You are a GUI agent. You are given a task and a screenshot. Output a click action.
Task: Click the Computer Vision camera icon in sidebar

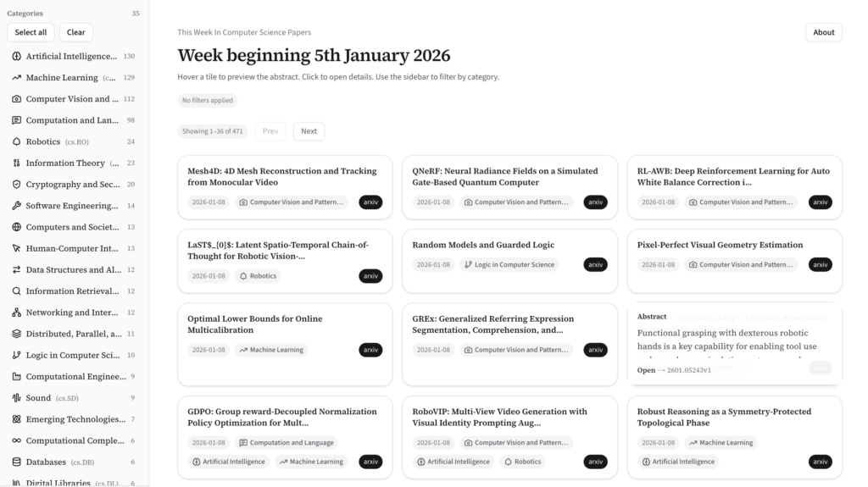tap(17, 99)
